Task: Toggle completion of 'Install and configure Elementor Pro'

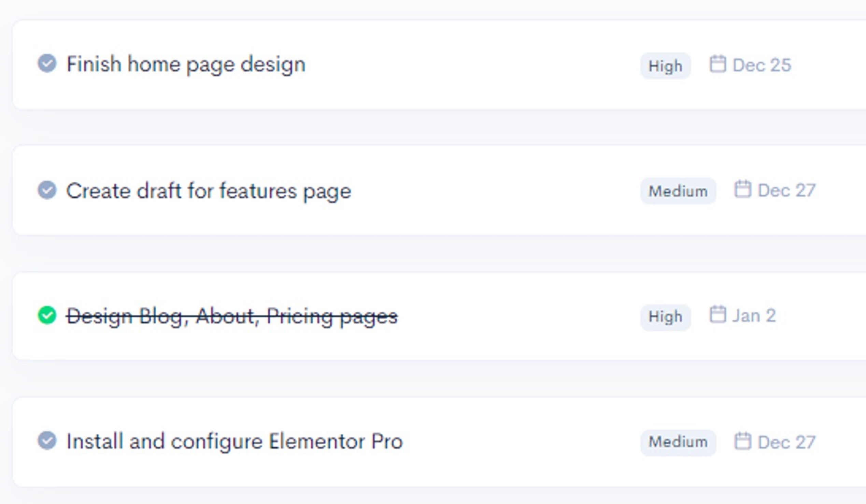Action: (47, 441)
